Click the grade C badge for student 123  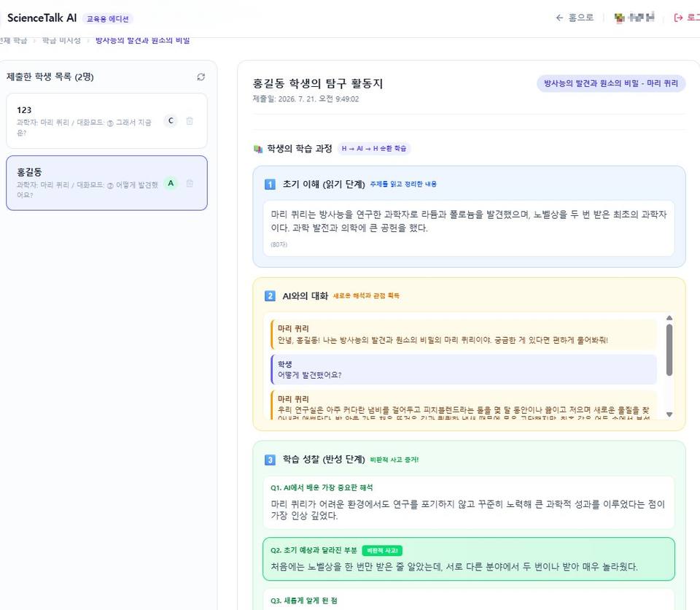coord(171,120)
